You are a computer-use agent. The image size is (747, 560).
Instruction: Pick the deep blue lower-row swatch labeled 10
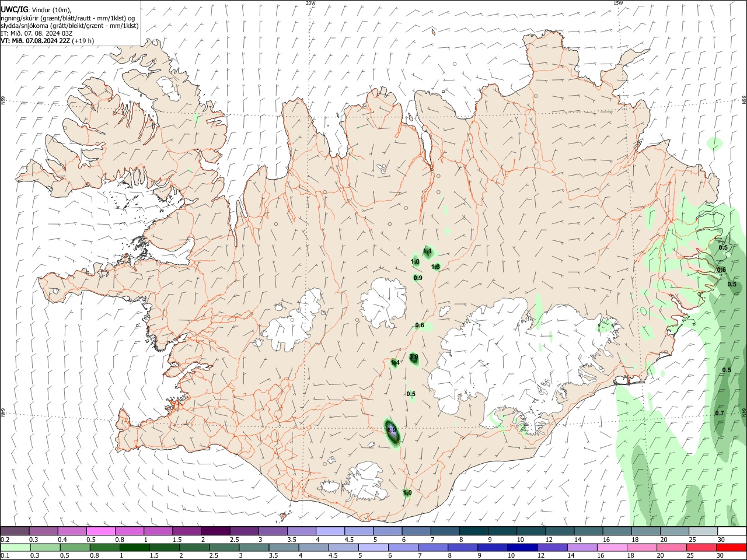[522, 548]
